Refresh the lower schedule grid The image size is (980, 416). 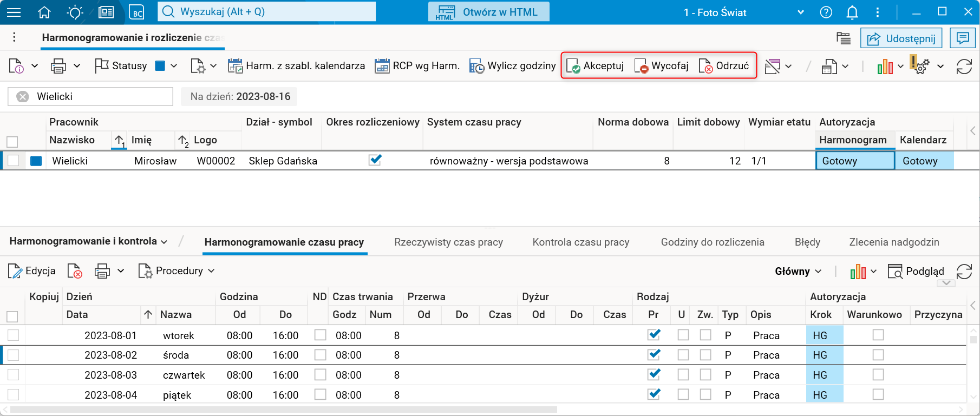(x=964, y=271)
